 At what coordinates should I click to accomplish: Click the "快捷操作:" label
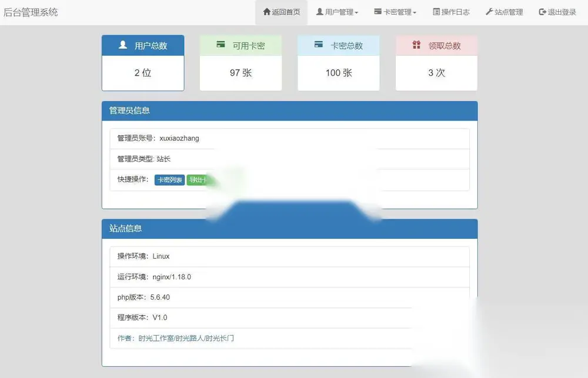[133, 179]
